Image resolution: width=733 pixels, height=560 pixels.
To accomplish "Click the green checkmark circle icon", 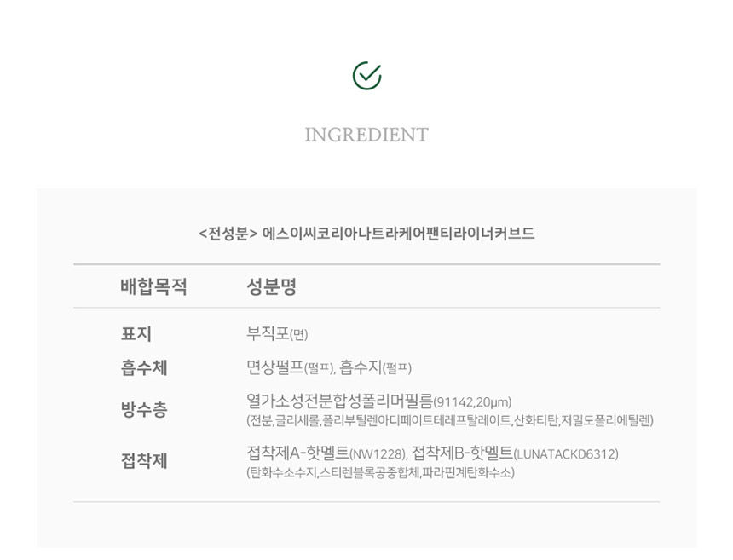I will pos(366,76).
